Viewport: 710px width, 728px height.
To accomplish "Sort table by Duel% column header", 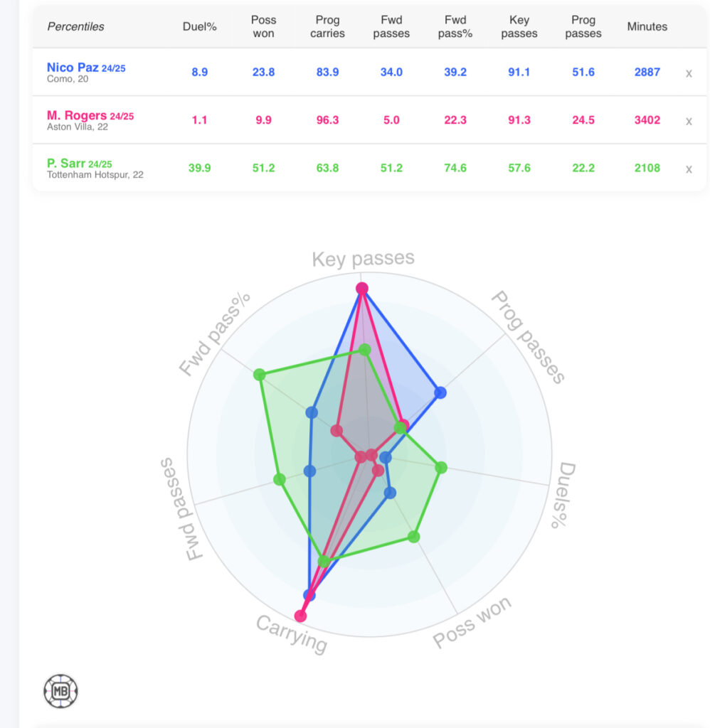I will point(200,26).
